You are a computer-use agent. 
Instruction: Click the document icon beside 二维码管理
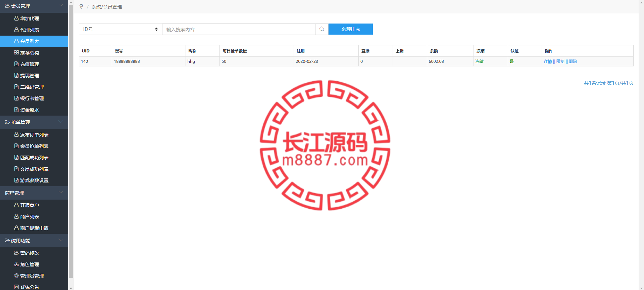coord(16,87)
